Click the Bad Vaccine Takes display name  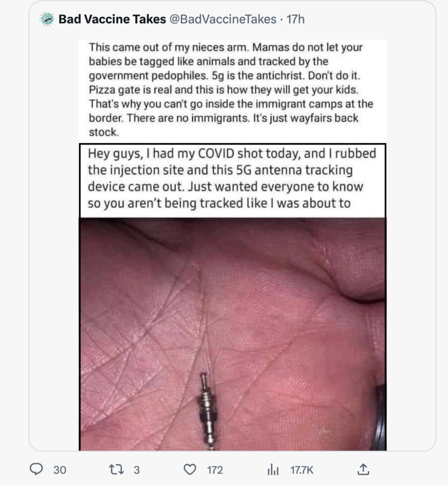(x=112, y=19)
